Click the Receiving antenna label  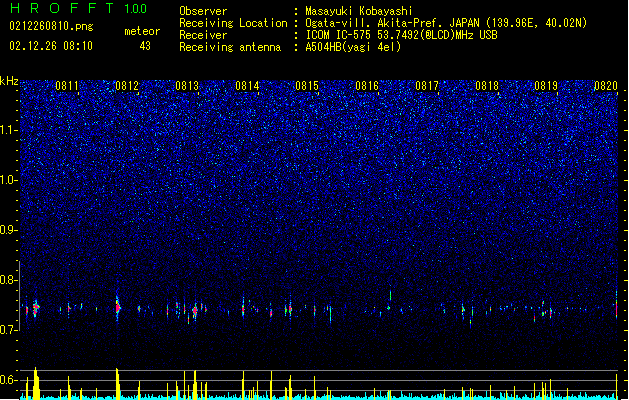click(230, 47)
